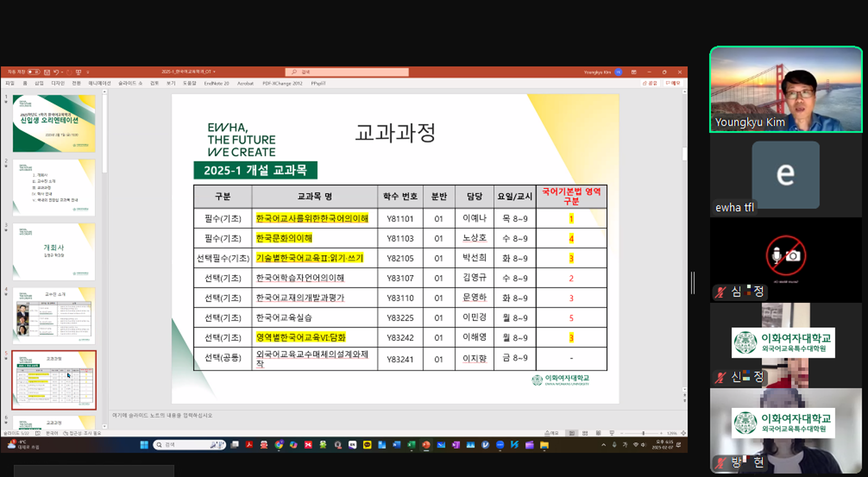Image resolution: width=868 pixels, height=477 pixels.
Task: Open Excel from the taskbar
Action: pos(411,445)
